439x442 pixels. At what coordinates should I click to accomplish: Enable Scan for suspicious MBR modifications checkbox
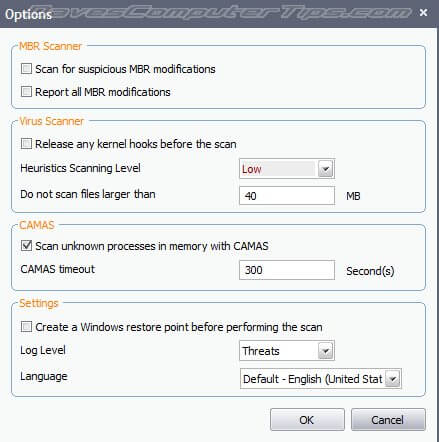click(26, 69)
